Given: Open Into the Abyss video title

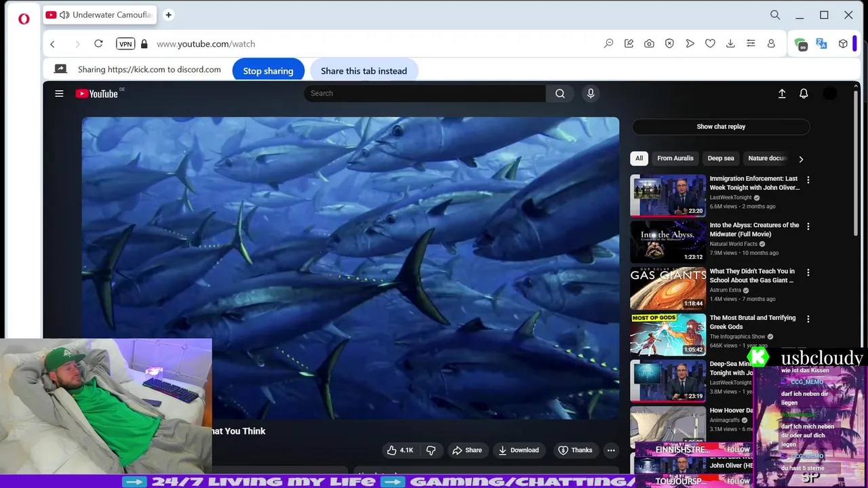Looking at the screenshot, I should (754, 230).
